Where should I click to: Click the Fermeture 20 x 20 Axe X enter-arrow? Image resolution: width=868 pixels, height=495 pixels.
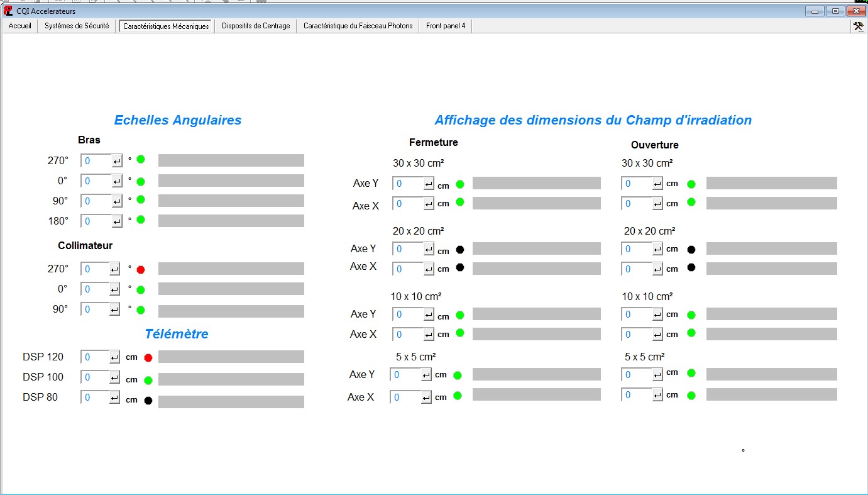tap(429, 269)
